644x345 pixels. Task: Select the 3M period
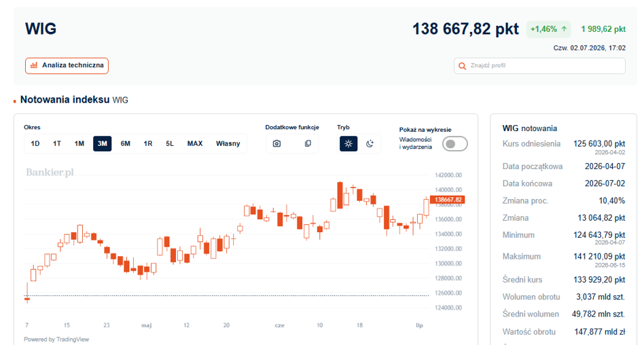(103, 144)
